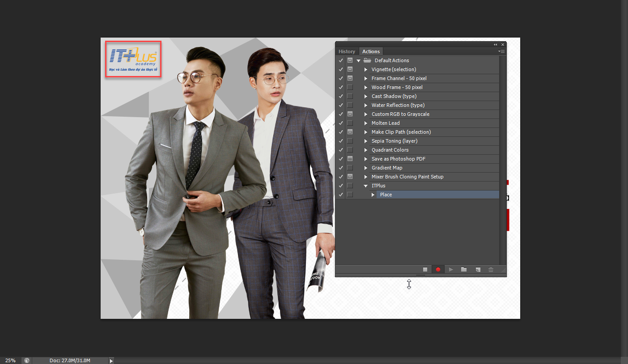This screenshot has height=364, width=628.
Task: Toggle the checkmark for Molten Lead action
Action: tap(341, 123)
